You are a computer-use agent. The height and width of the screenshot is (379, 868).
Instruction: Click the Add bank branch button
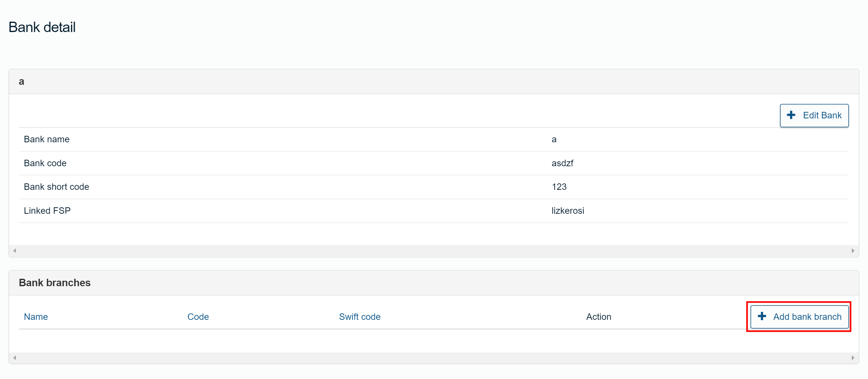tap(799, 317)
